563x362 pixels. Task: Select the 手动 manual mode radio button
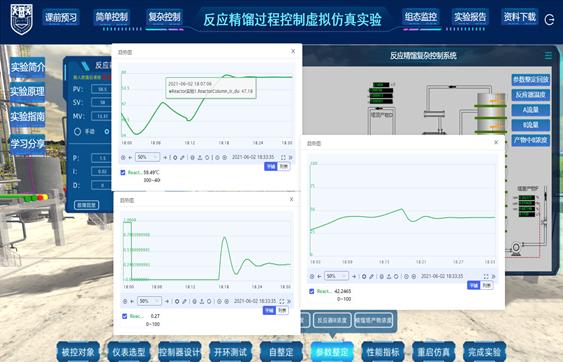tap(77, 131)
